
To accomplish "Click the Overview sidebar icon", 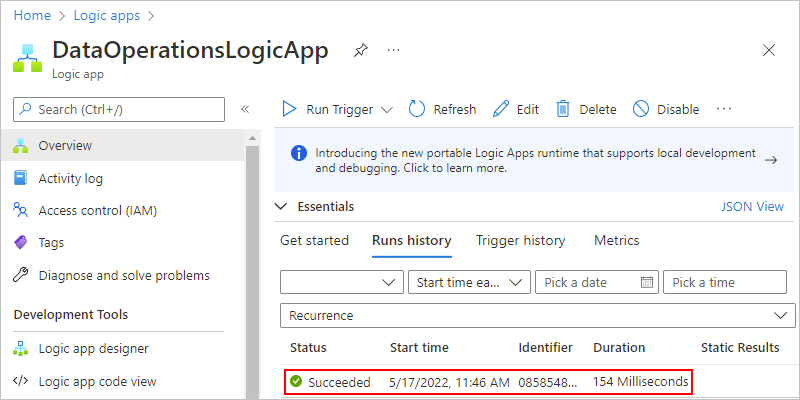I will click(x=21, y=145).
